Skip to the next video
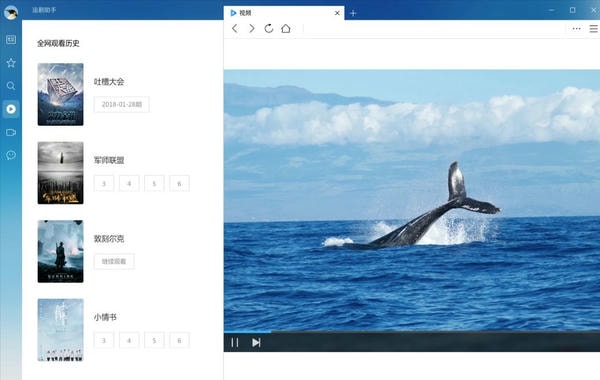The height and width of the screenshot is (380, 600). click(x=256, y=342)
